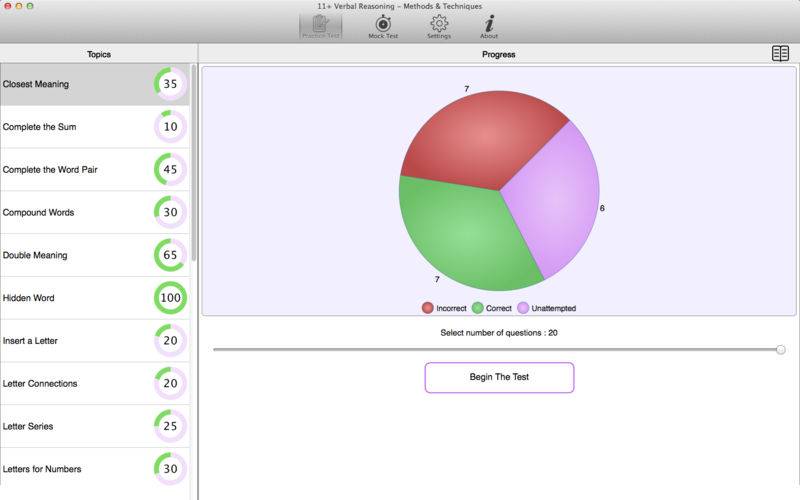Click the red Incorrect legend swatch
The width and height of the screenshot is (800, 500).
[428, 308]
